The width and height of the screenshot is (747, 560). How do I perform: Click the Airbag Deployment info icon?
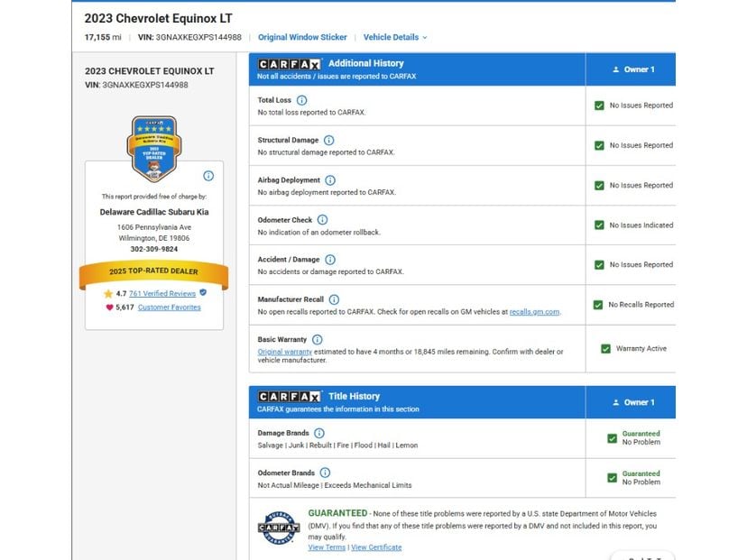[330, 180]
